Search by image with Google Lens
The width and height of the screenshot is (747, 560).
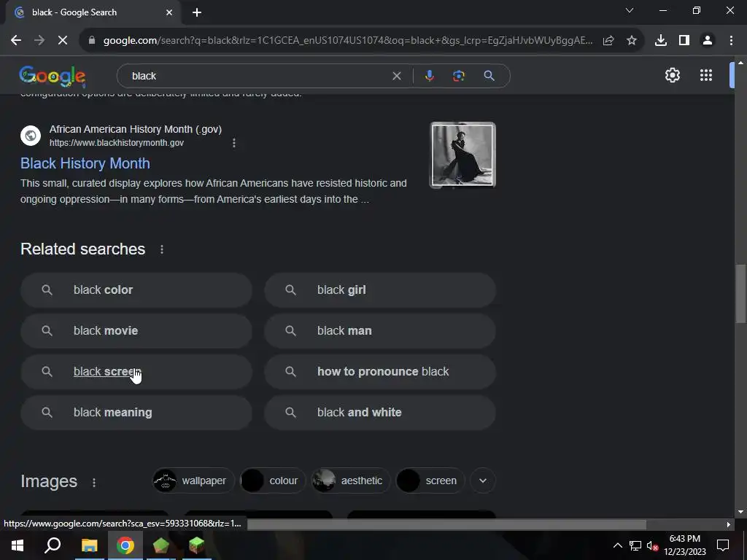click(x=459, y=76)
